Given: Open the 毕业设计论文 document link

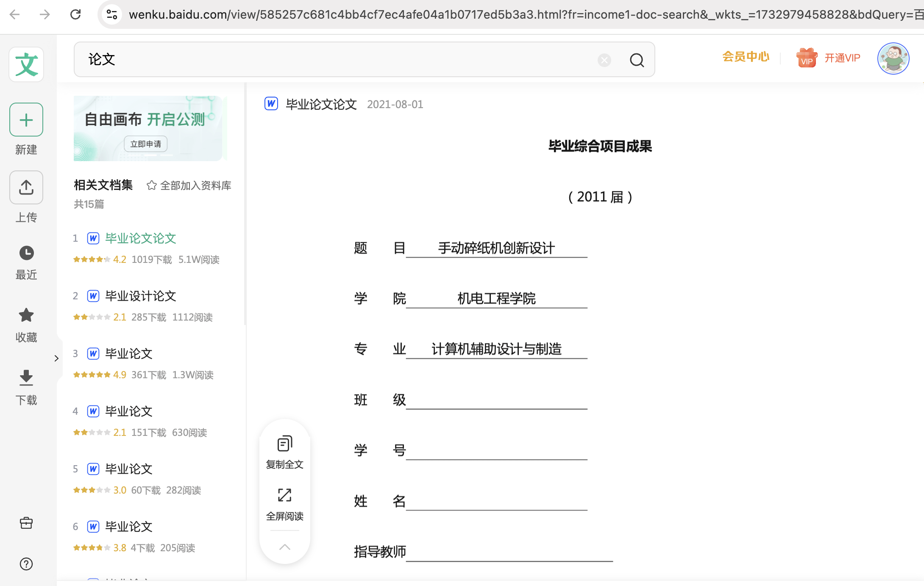Looking at the screenshot, I should (140, 296).
